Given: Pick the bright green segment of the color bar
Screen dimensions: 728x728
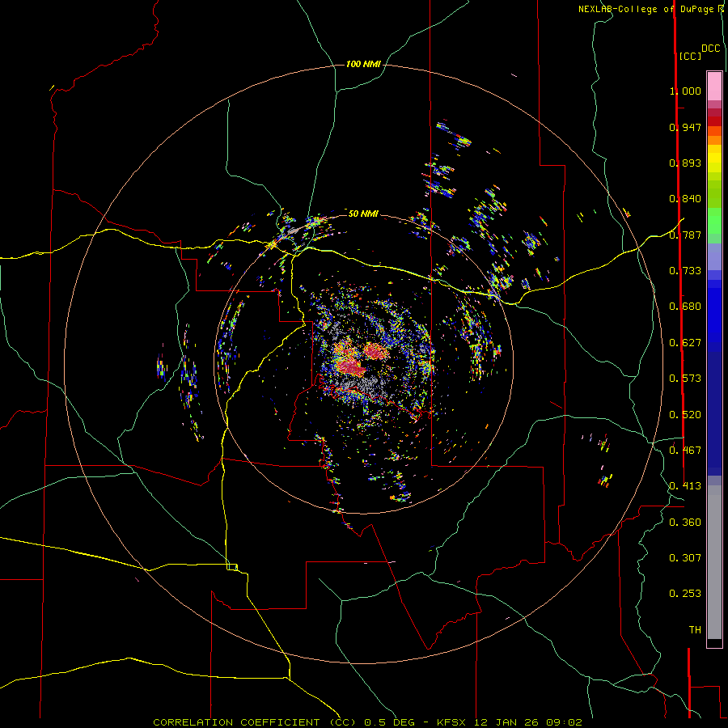Looking at the screenshot, I should (x=714, y=221).
